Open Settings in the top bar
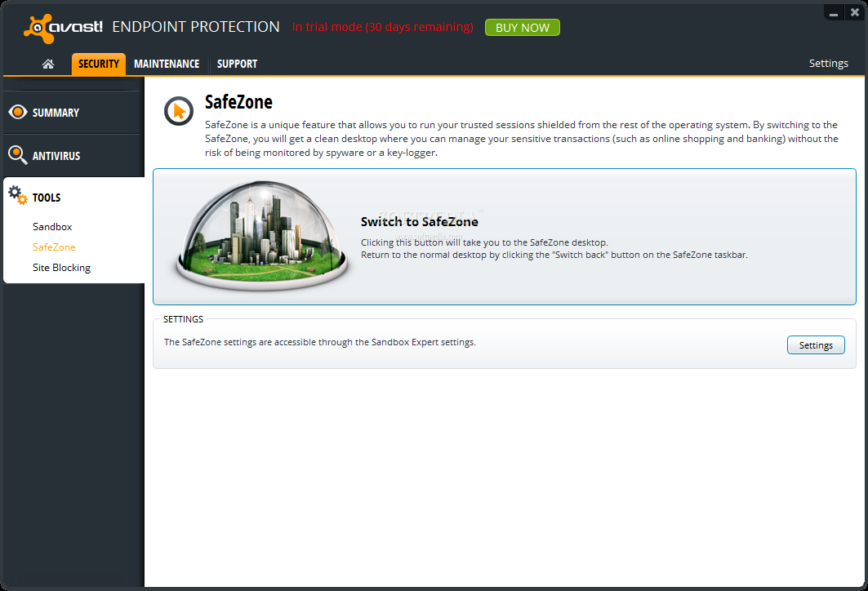This screenshot has width=868, height=591. point(828,63)
